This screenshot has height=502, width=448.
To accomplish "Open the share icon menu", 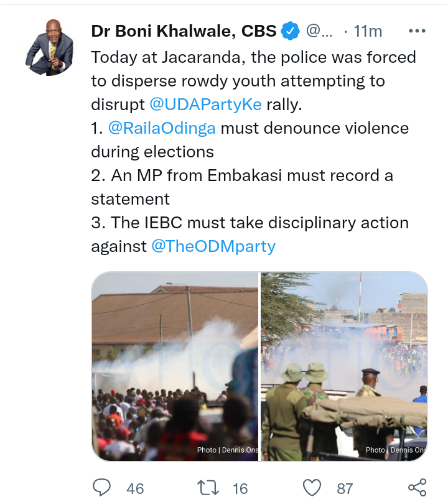I will click(418, 488).
